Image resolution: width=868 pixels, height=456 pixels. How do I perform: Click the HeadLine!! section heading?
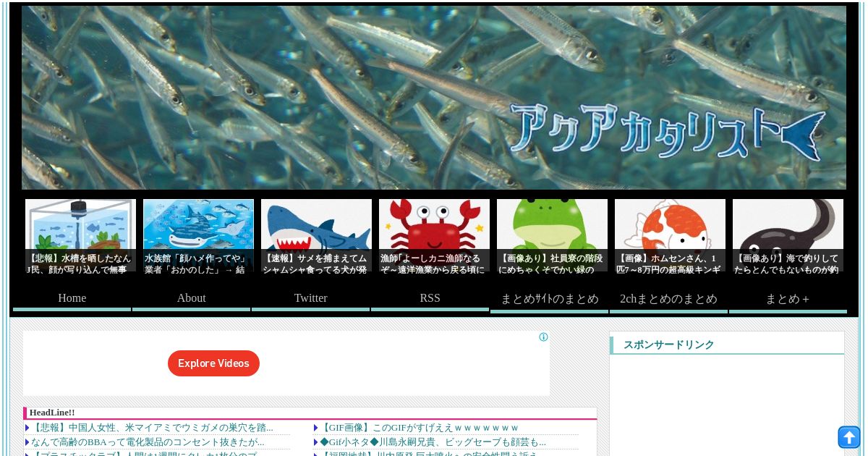pos(52,413)
